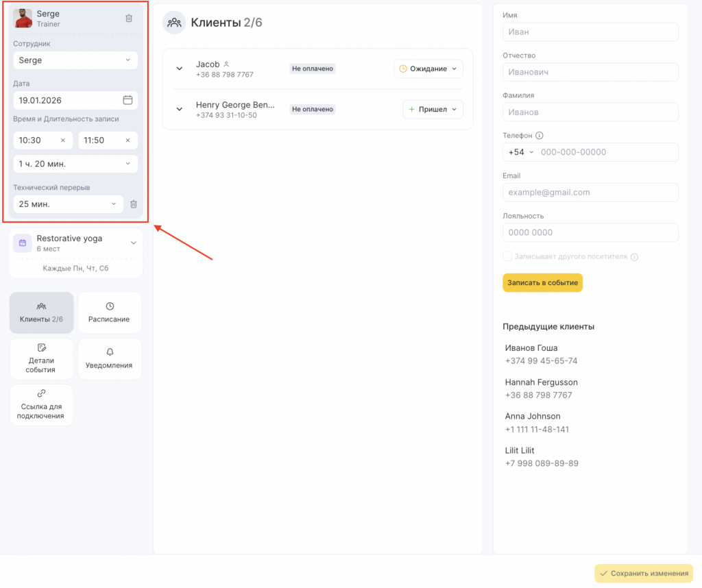Expand the Jacob client row
Image resolution: width=702 pixels, height=588 pixels.
pos(180,69)
